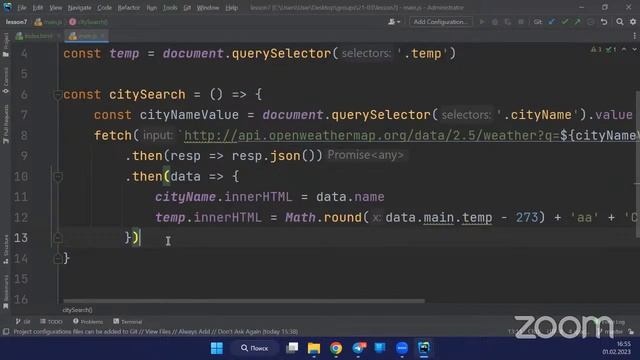Click the status bar Git notification message
Screen dimensions: 640x360
point(156,332)
